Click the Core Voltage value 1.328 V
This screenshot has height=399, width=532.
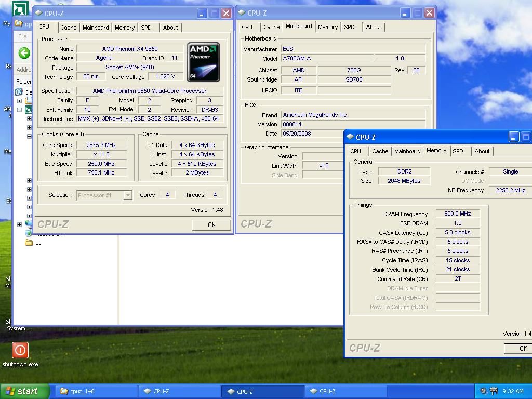tap(165, 77)
